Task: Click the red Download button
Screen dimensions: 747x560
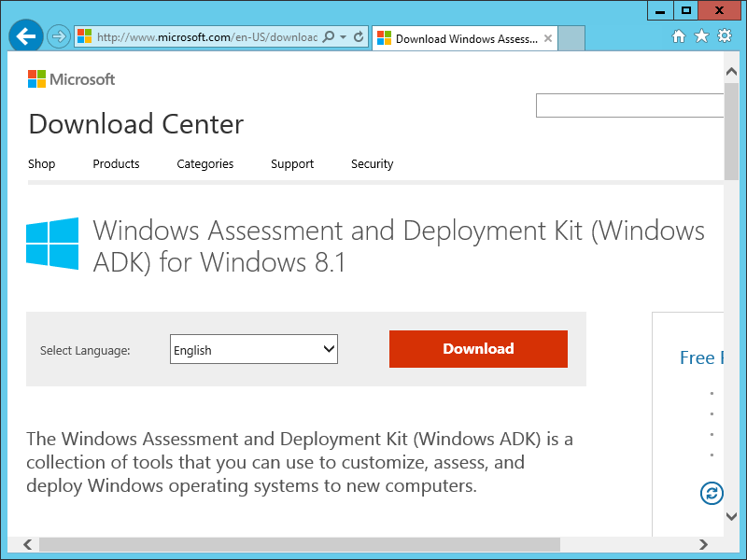Action: click(478, 349)
